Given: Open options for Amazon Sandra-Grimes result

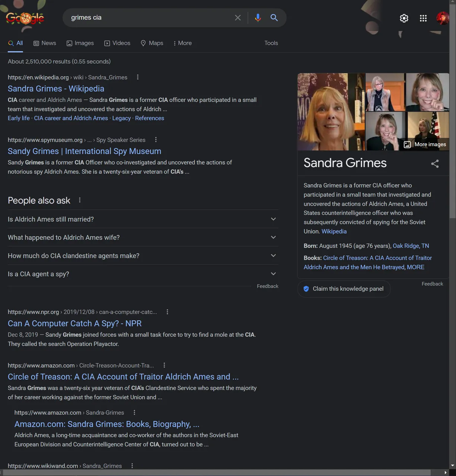Looking at the screenshot, I should [x=134, y=412].
